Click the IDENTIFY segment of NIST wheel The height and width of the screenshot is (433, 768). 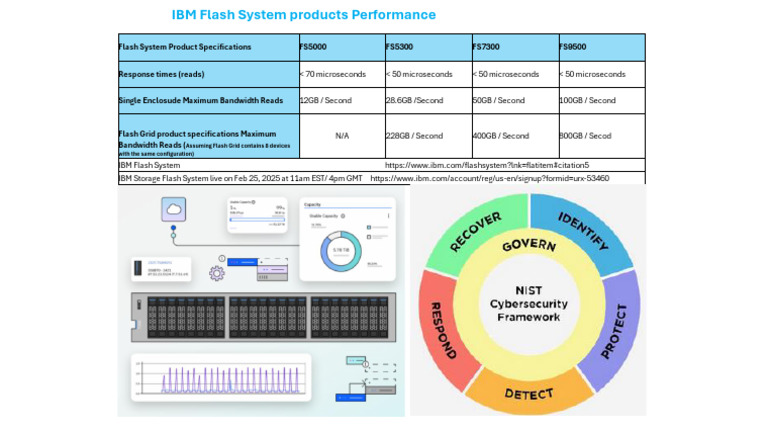click(x=583, y=231)
